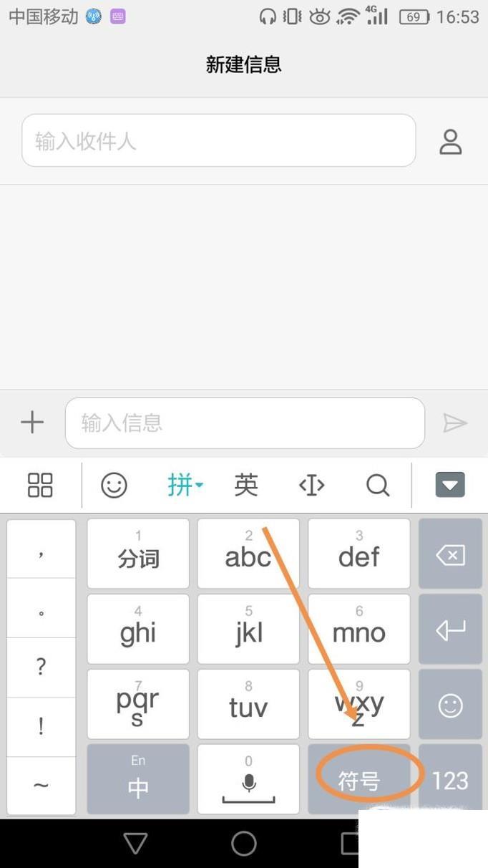Open the contact picker person icon

coord(450,141)
